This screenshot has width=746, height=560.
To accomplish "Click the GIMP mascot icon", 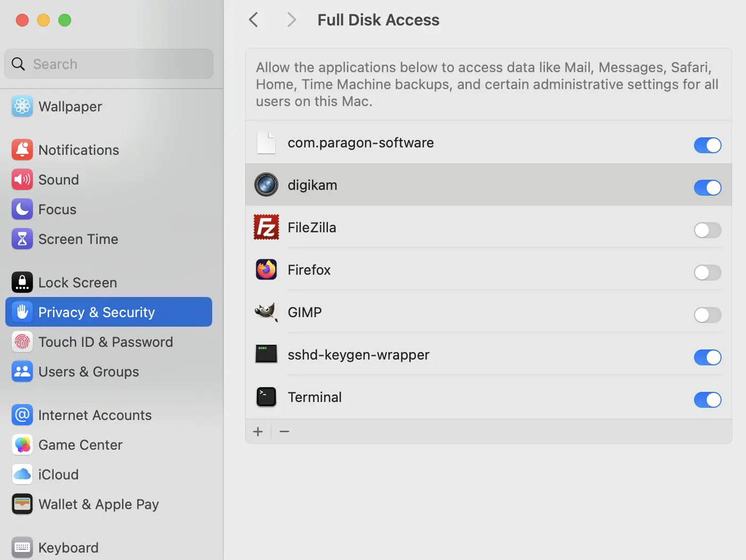I will [266, 312].
